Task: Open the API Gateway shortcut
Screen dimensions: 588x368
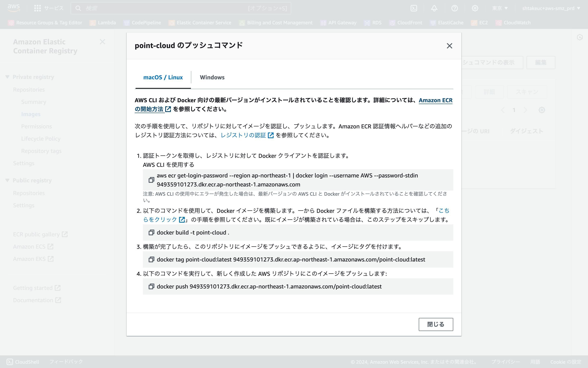Action: point(339,23)
